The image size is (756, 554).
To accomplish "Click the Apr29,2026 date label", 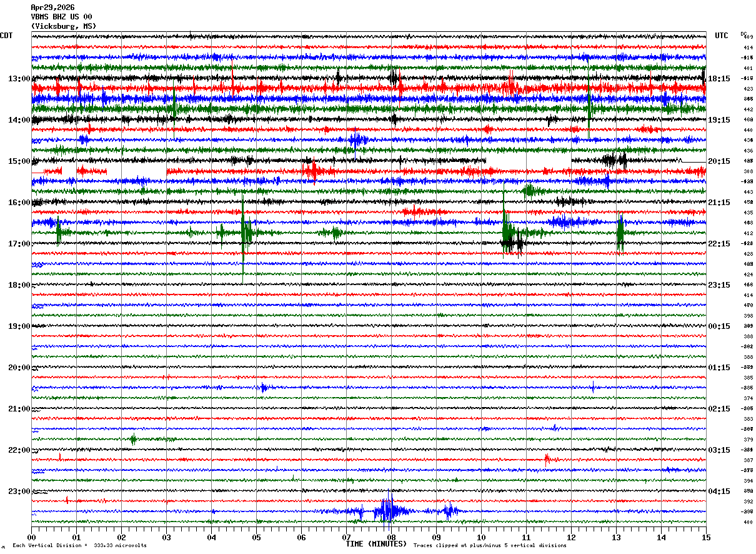I will [x=52, y=8].
